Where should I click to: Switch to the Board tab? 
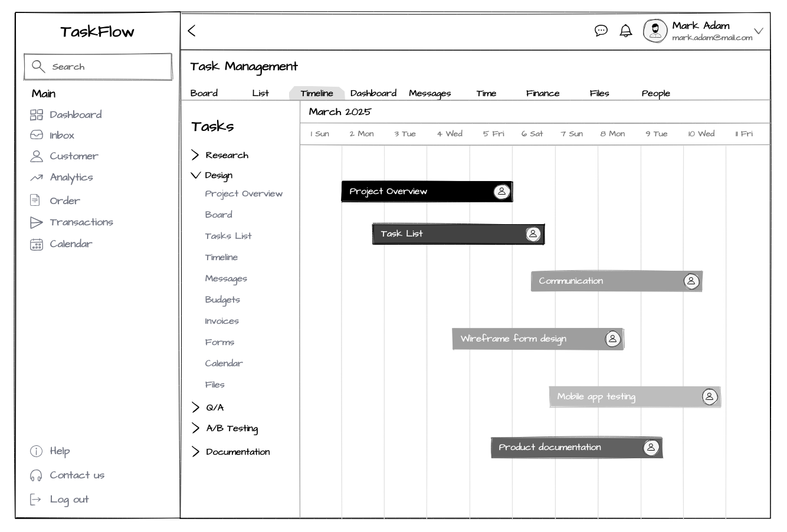click(204, 93)
